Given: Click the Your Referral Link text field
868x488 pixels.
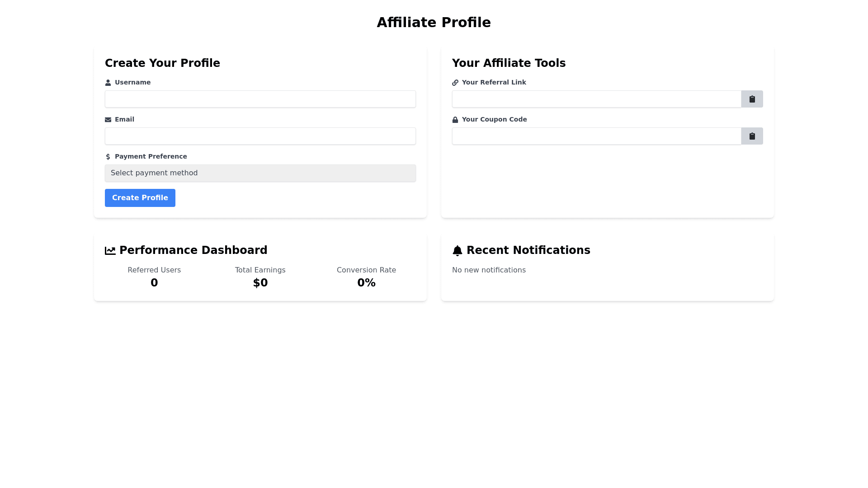Looking at the screenshot, I should pyautogui.click(x=596, y=99).
